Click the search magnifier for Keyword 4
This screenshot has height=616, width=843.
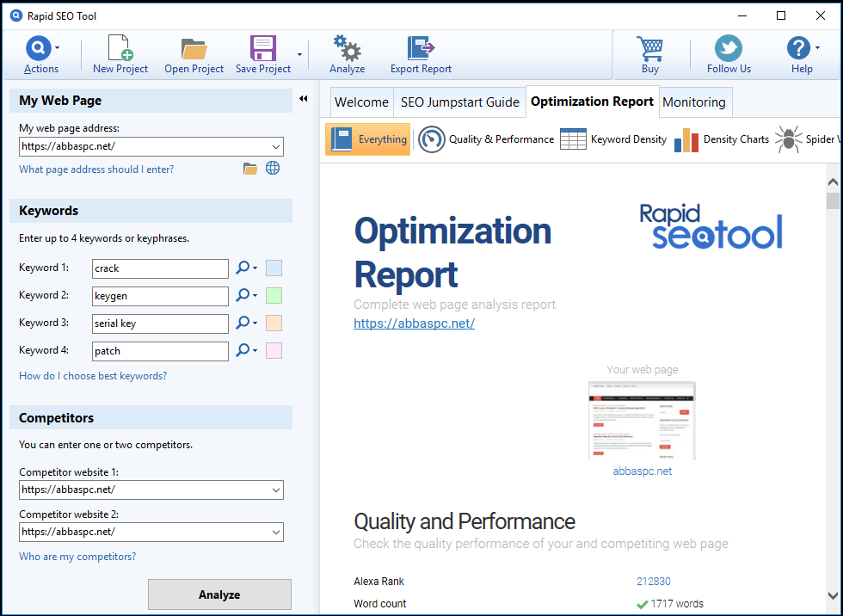[x=243, y=350]
